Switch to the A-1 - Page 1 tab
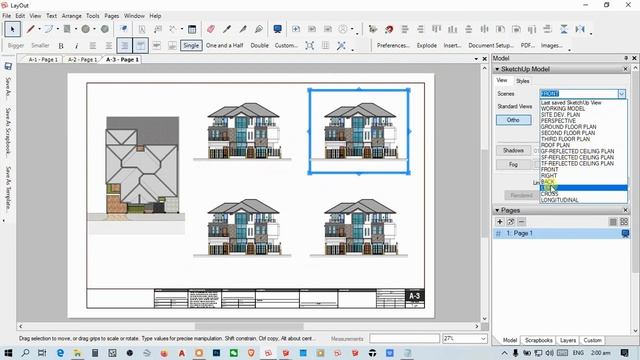 coord(43,60)
